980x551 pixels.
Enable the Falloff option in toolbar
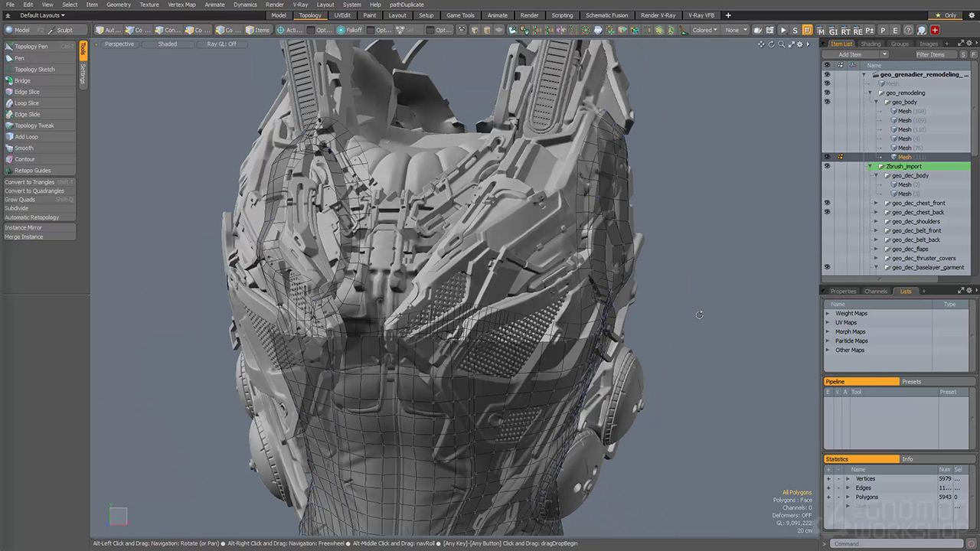(349, 31)
